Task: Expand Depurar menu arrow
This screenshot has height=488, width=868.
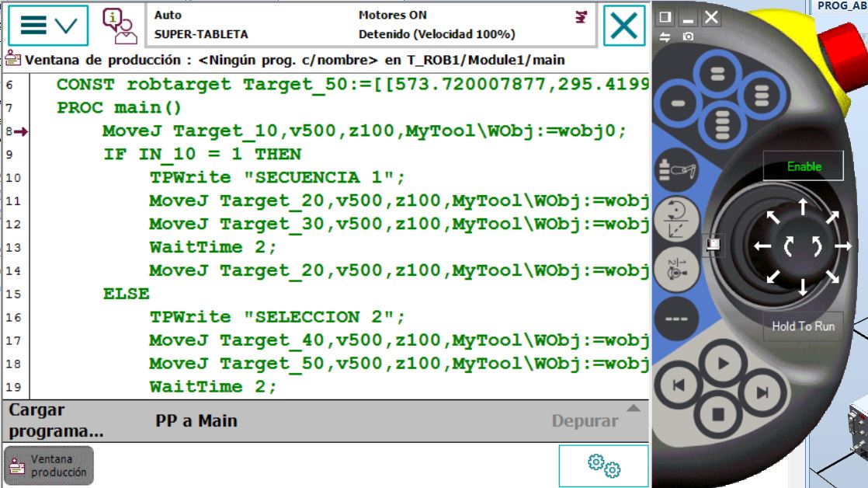Action: [634, 408]
